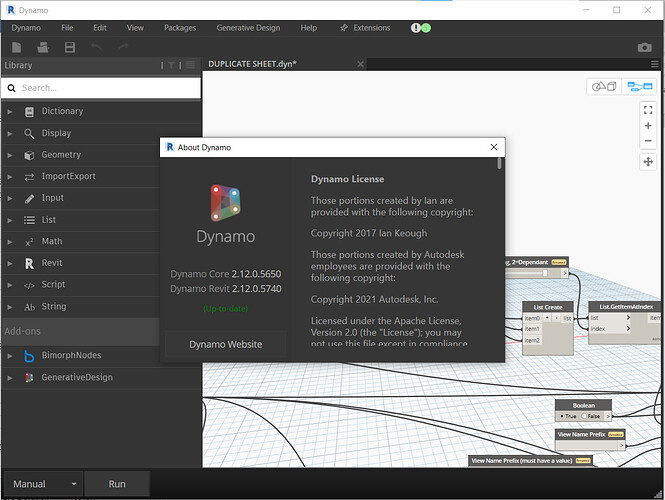Open the workspace tabs hamburger menu
Screen dimensions: 665x500
point(655,64)
